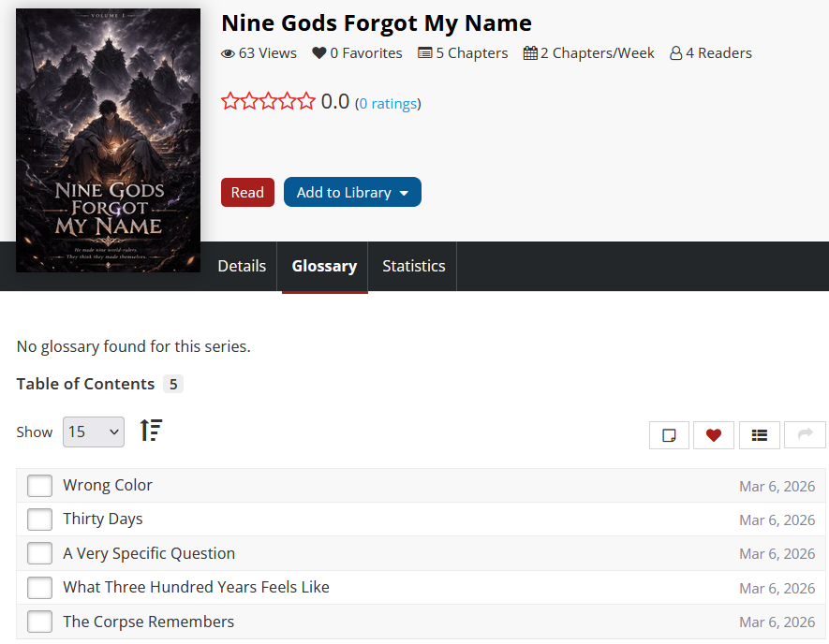The width and height of the screenshot is (829, 644).
Task: Check the box for Wrong Color chapter
Action: point(39,486)
